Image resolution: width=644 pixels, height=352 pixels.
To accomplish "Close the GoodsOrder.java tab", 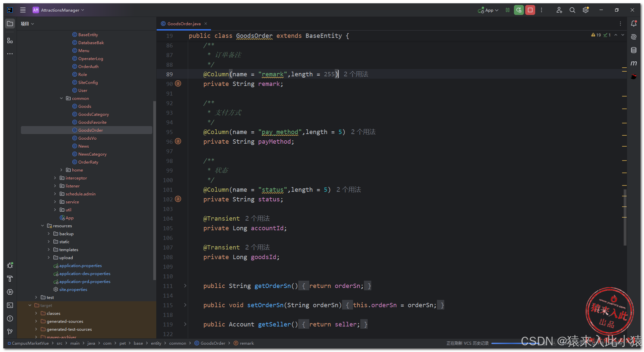I will click(x=206, y=24).
